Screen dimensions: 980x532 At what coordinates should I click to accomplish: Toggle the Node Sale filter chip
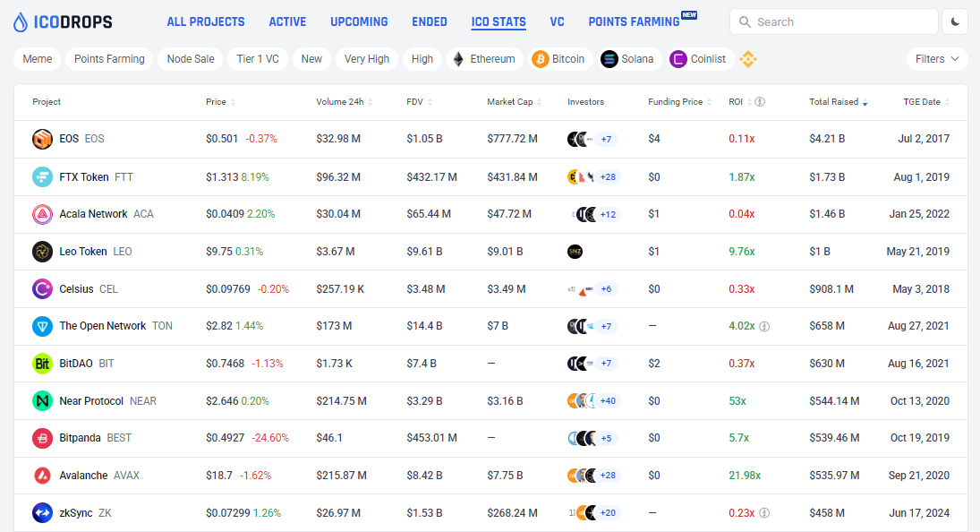click(191, 59)
